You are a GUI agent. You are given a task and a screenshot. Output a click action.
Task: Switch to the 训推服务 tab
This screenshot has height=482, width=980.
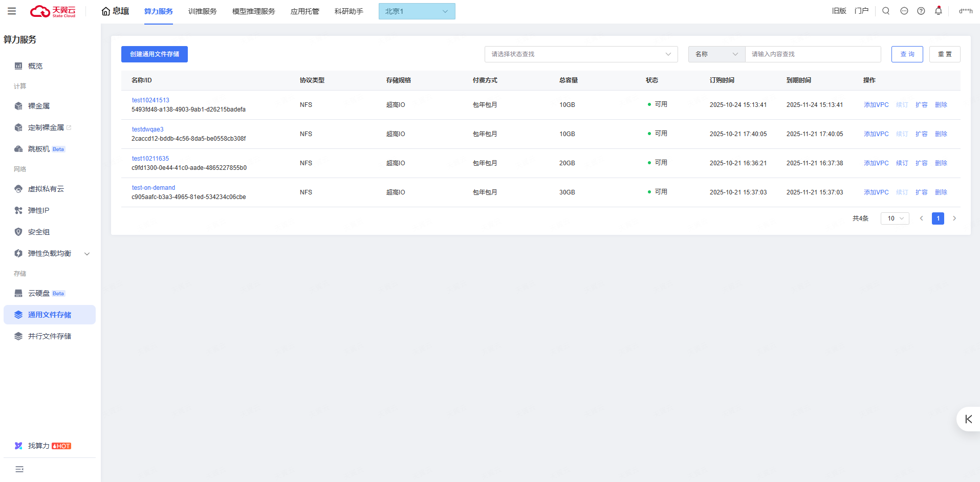pyautogui.click(x=202, y=11)
